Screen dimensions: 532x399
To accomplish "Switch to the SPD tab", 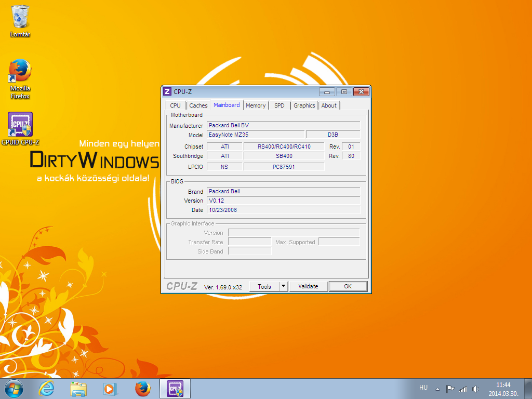I will tap(279, 105).
